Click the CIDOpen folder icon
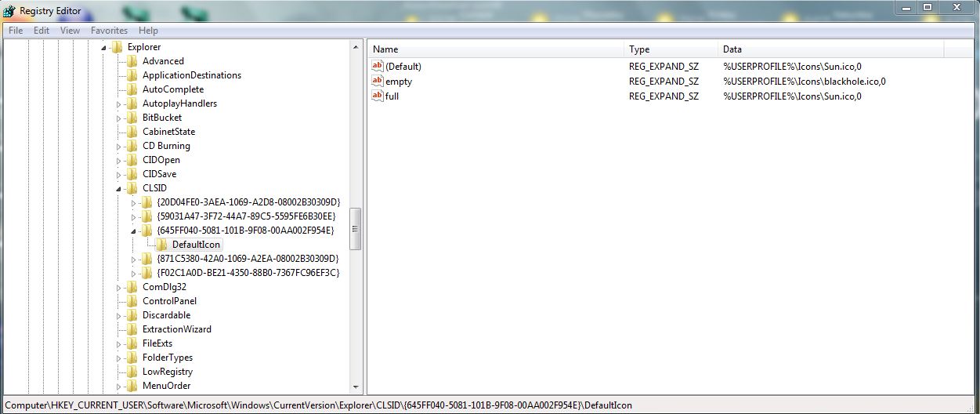Screen dimensions: 980x414 132,160
